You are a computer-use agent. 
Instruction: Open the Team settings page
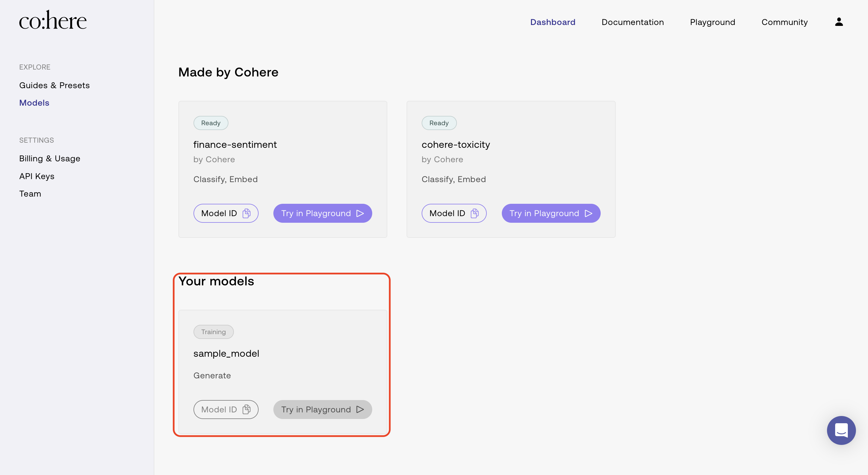30,194
